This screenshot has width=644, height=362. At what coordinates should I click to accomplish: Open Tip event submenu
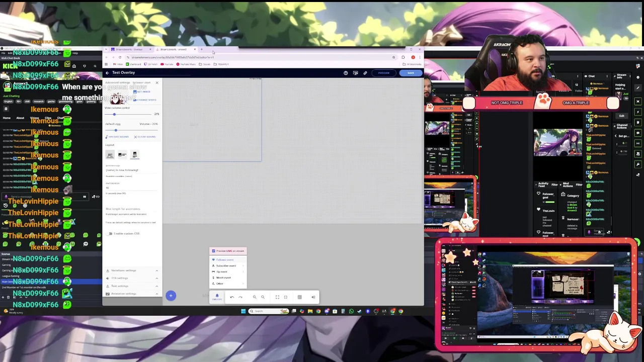(x=228, y=271)
